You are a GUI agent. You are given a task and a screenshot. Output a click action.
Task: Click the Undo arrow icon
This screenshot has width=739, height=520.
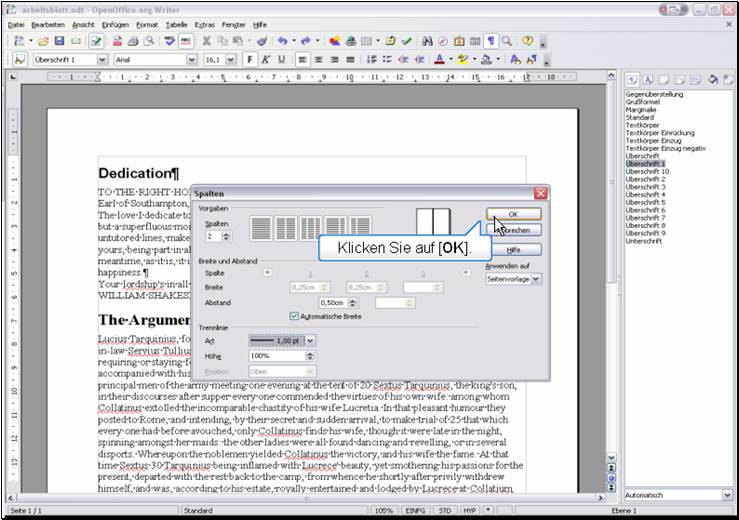click(283, 41)
